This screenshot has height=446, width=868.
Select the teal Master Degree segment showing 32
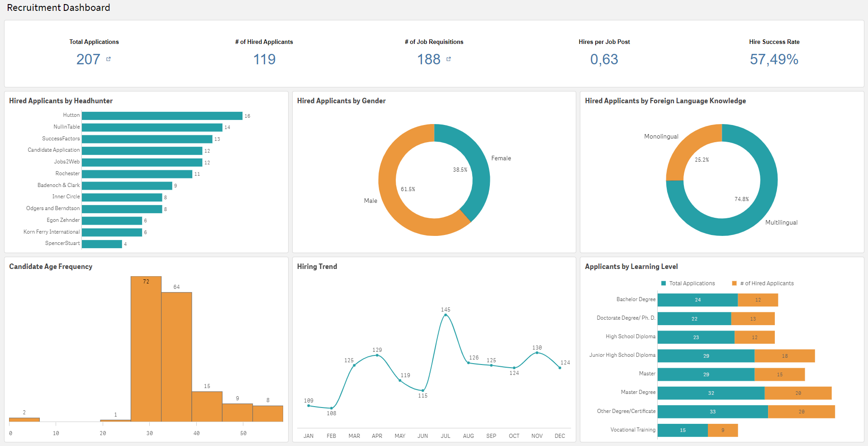pyautogui.click(x=711, y=393)
